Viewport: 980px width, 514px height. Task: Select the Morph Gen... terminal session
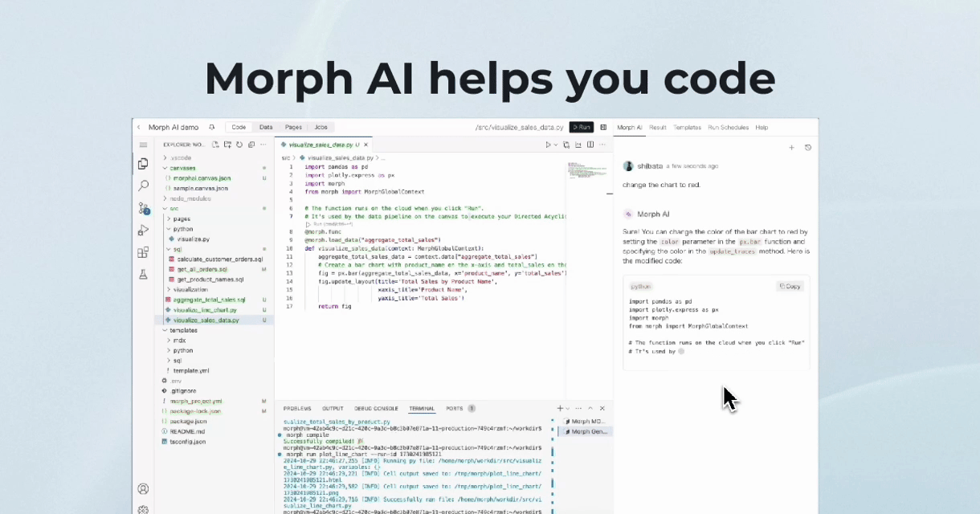coord(587,431)
